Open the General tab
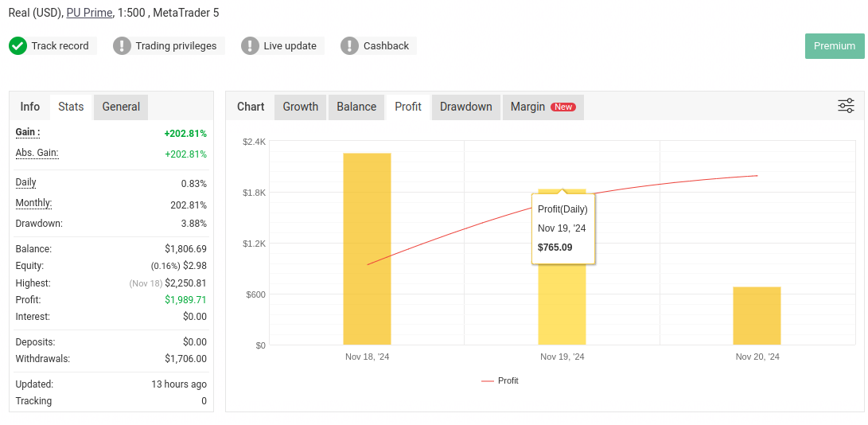Viewport: 868px width, 425px height. pyautogui.click(x=121, y=107)
